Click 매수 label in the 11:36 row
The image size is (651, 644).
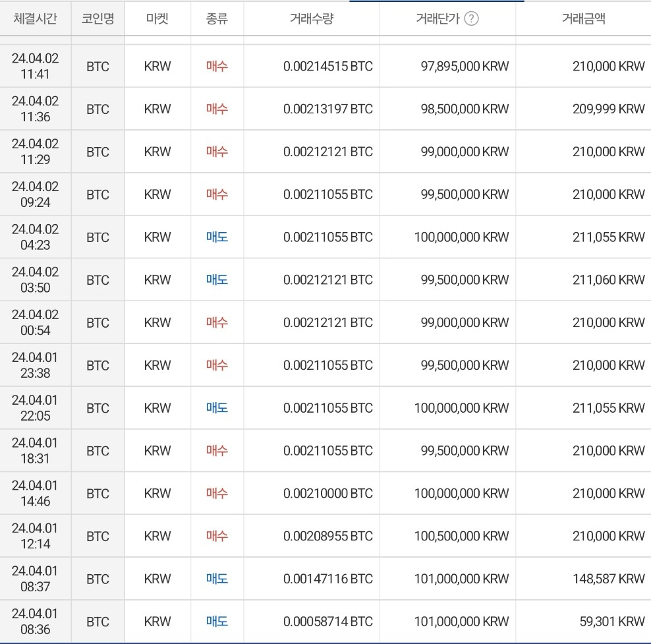click(217, 109)
